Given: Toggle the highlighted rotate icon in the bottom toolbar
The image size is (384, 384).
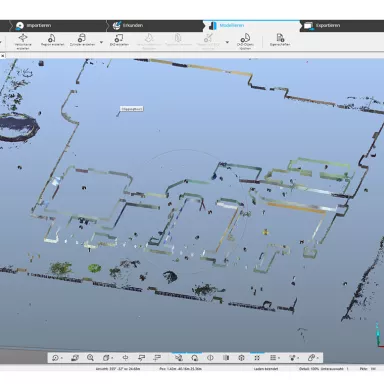Looking at the screenshot, I should point(194,358).
